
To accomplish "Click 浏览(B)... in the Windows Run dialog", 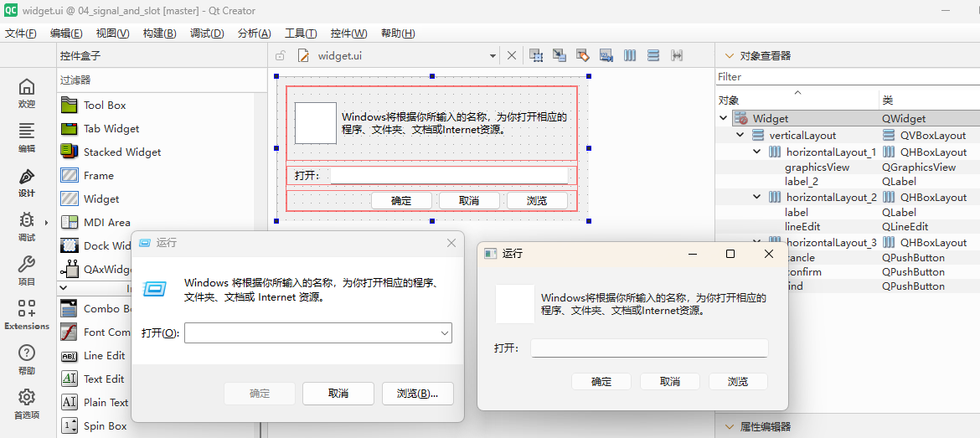I will click(x=417, y=394).
